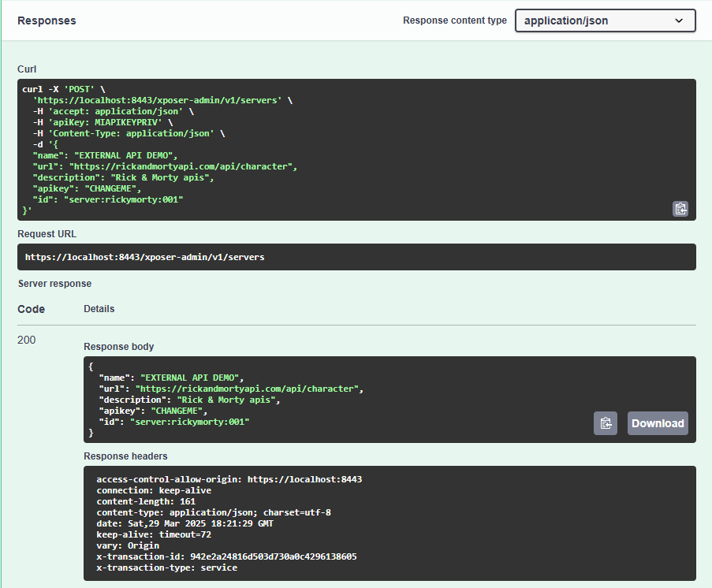Click the Details column header
This screenshot has height=588, width=712.
coord(99,308)
